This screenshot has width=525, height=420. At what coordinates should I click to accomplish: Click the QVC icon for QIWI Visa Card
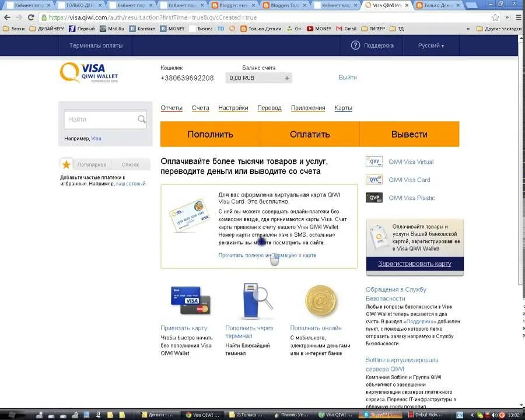[374, 180]
